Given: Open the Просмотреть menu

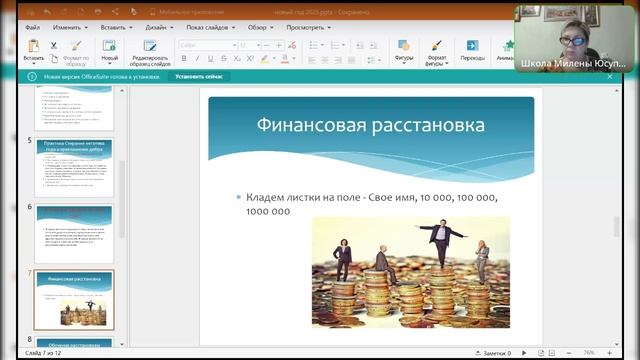Looking at the screenshot, I should 309,27.
